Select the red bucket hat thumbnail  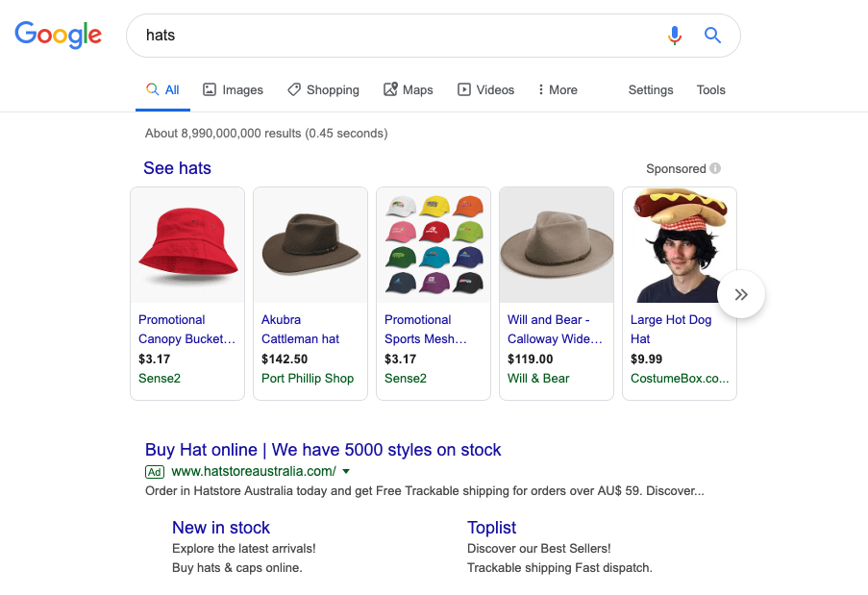[x=187, y=245]
